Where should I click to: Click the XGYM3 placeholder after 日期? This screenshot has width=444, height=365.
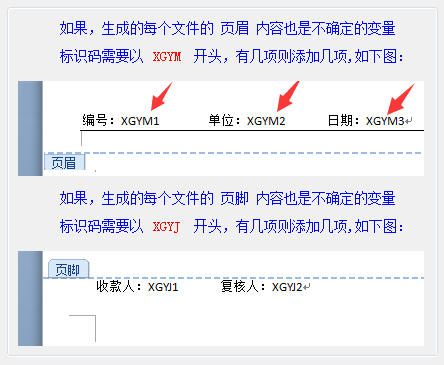(385, 121)
